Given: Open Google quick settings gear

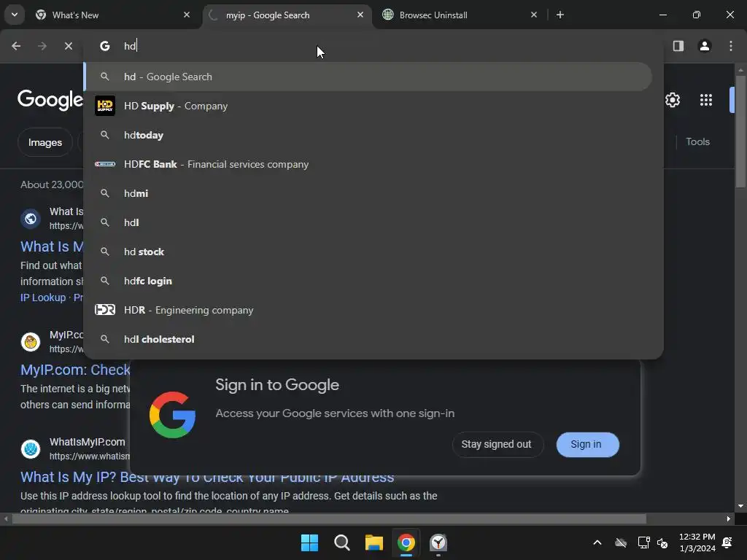Looking at the screenshot, I should pyautogui.click(x=673, y=100).
